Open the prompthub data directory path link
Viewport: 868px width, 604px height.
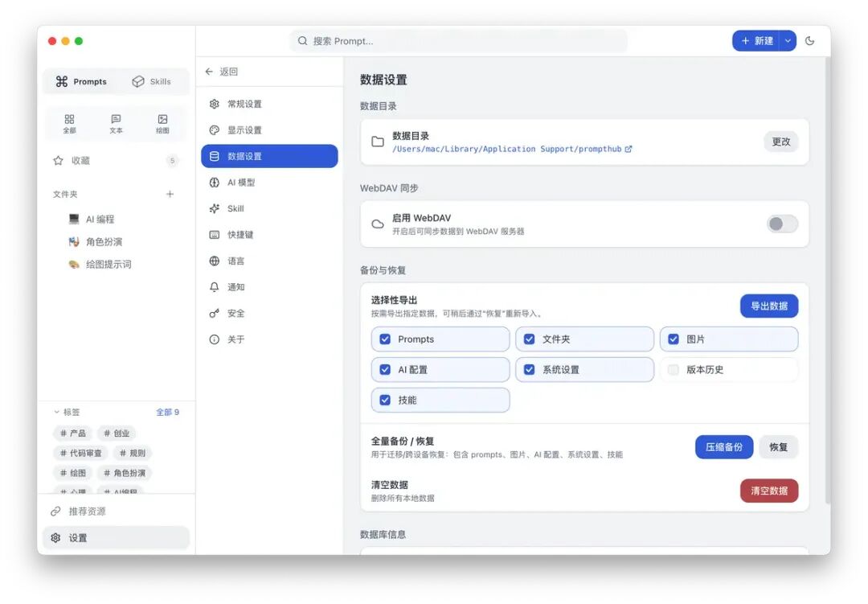click(512, 149)
